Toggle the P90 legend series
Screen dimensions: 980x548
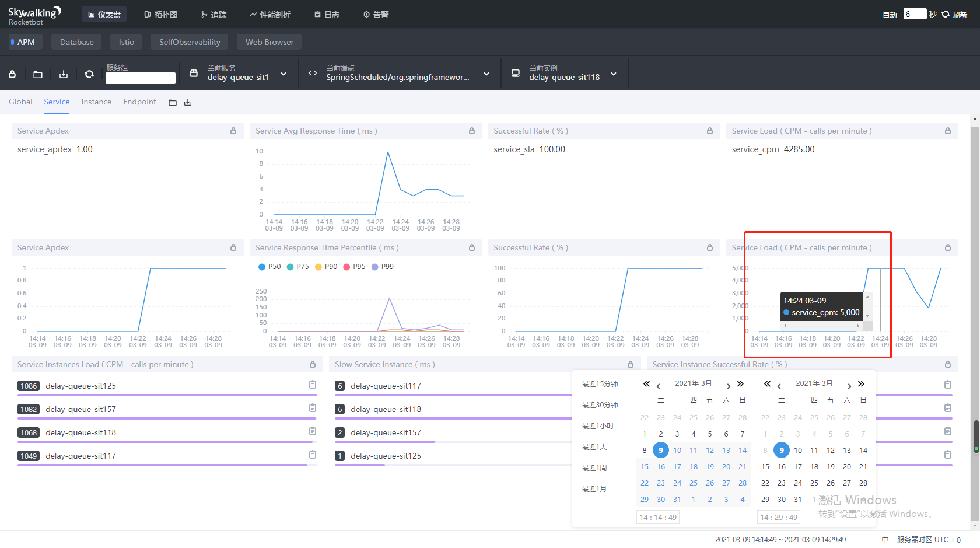click(326, 267)
